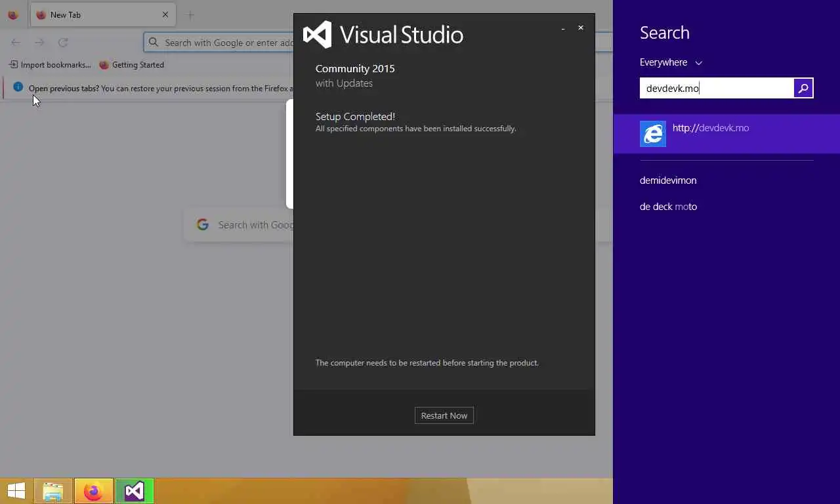The height and width of the screenshot is (504, 840).
Task: Reload the page in Firefox
Action: 63,42
